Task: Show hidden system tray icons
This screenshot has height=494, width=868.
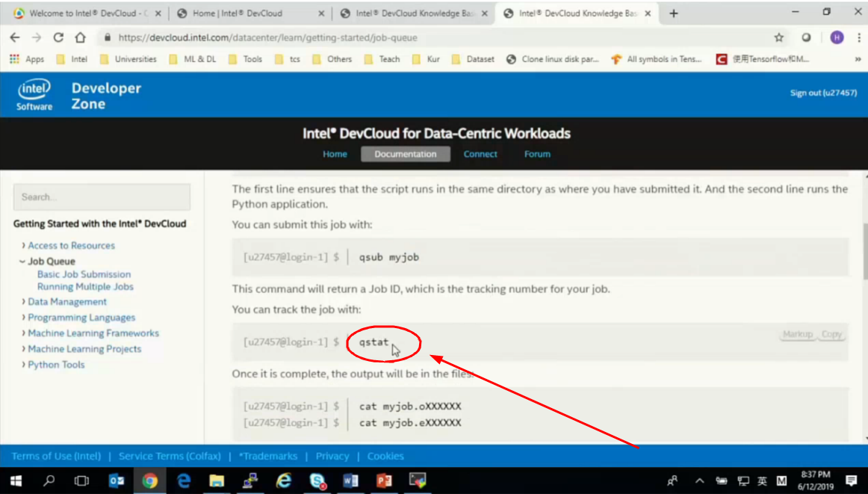Action: (700, 481)
